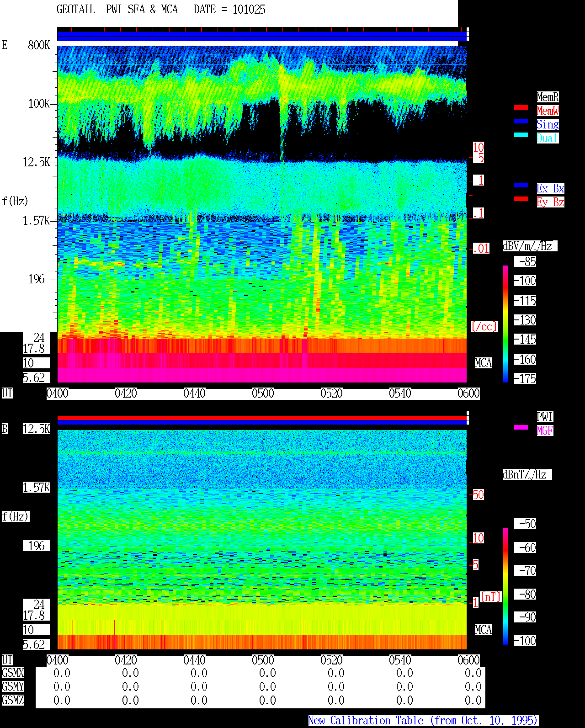Click the blue Sing legend swatch
This screenshot has width=585, height=728.
click(521, 121)
